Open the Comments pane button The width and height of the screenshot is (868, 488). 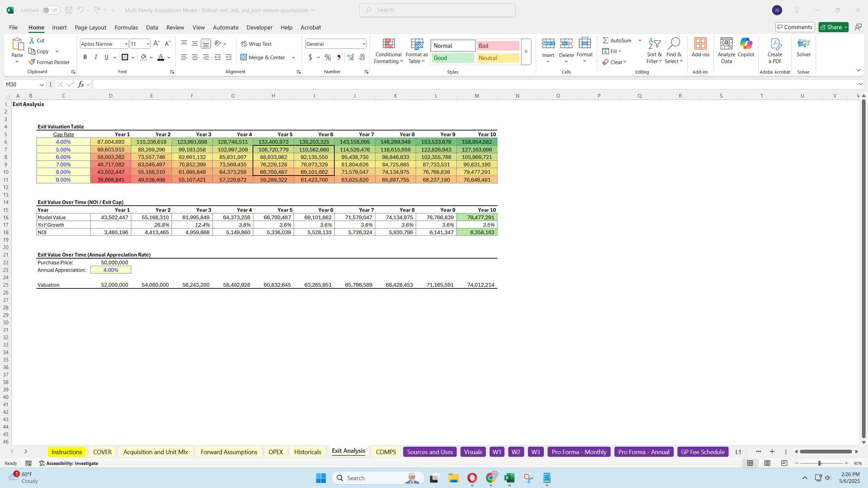(795, 27)
